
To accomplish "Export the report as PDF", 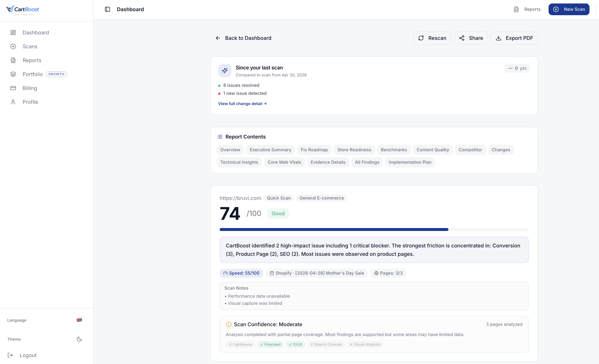I will (514, 38).
